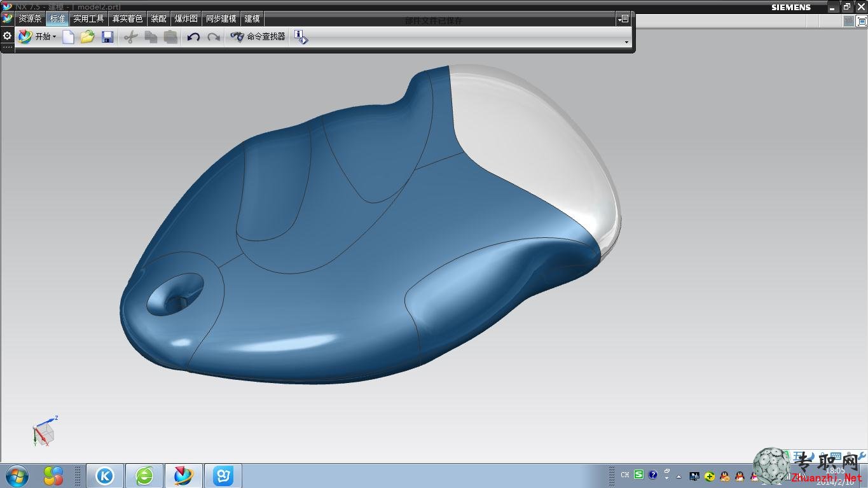Screen dimensions: 868x488
Task: Click the NX logo at tab bar left
Action: (8, 18)
